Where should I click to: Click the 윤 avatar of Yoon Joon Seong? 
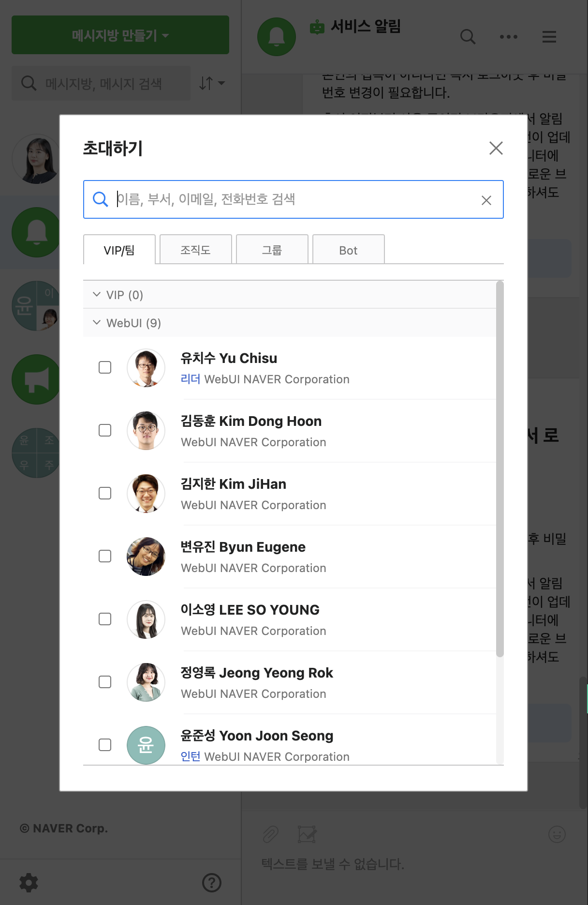pyautogui.click(x=146, y=745)
